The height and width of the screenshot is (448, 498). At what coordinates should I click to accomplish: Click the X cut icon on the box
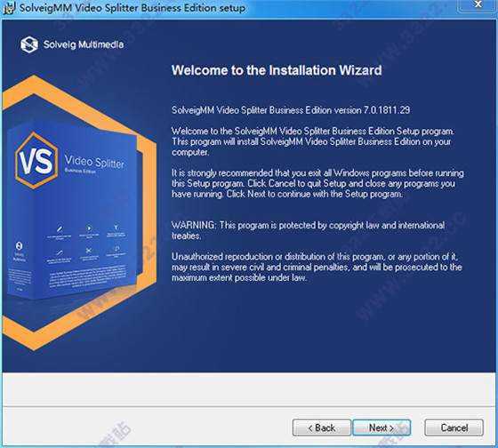(x=89, y=251)
